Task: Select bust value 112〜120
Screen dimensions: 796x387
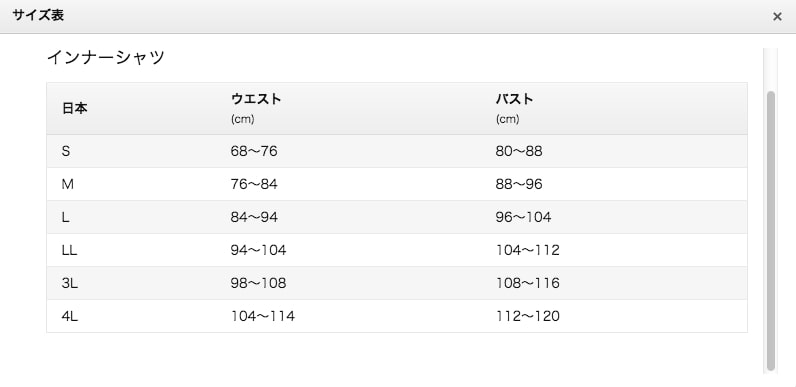Action: (527, 316)
